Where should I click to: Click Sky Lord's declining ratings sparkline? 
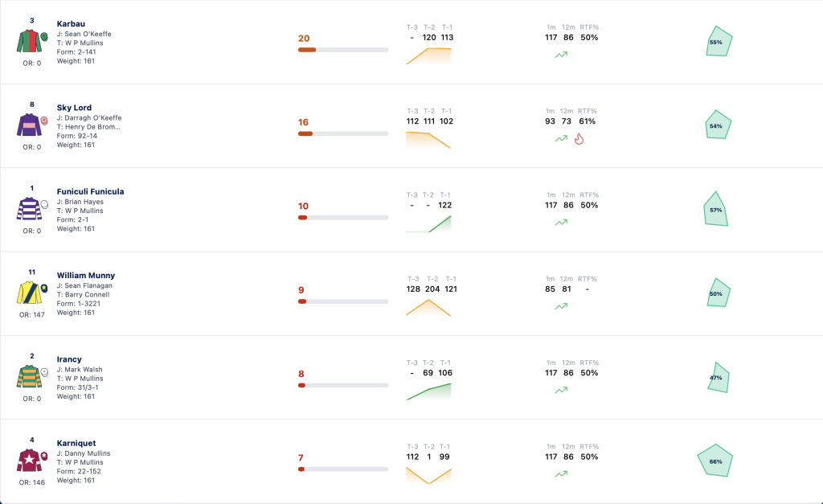coord(428,140)
